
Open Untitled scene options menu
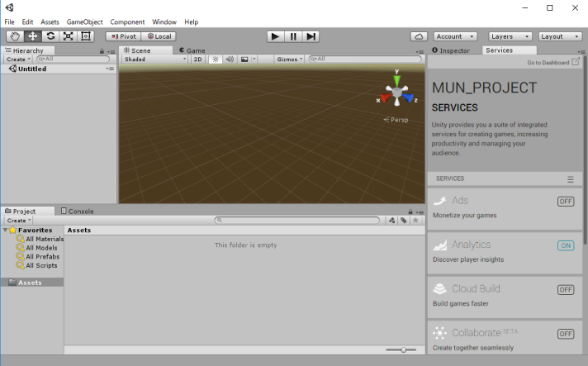click(110, 69)
